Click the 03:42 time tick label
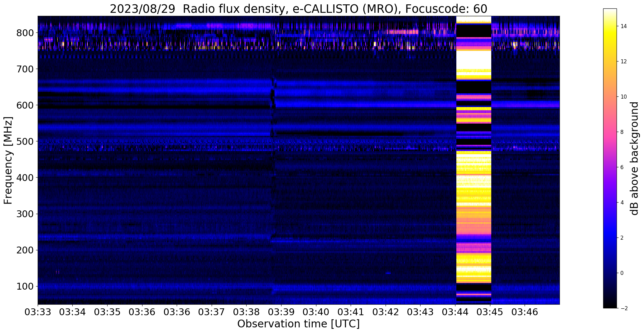 click(x=386, y=312)
